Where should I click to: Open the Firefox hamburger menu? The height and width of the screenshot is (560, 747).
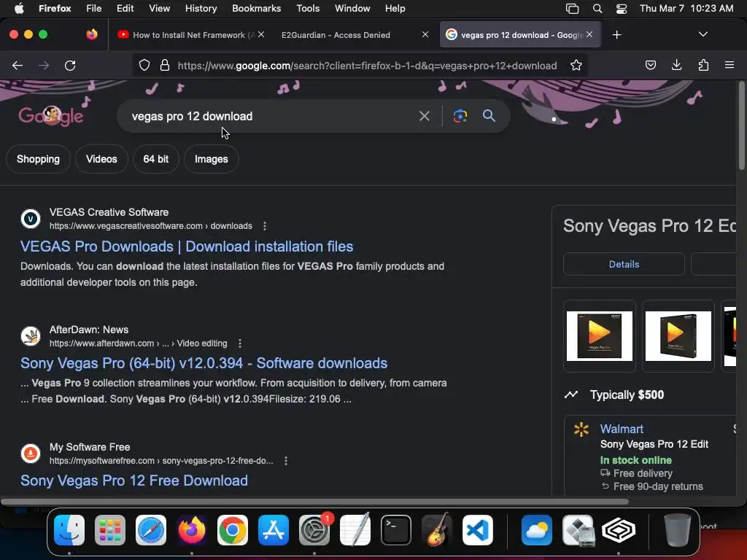(x=729, y=65)
